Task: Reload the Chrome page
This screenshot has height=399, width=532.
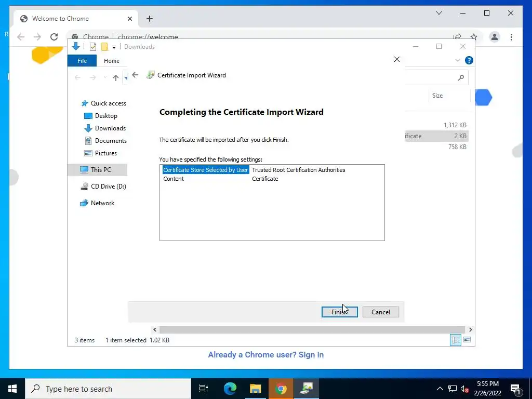Action: pyautogui.click(x=54, y=37)
